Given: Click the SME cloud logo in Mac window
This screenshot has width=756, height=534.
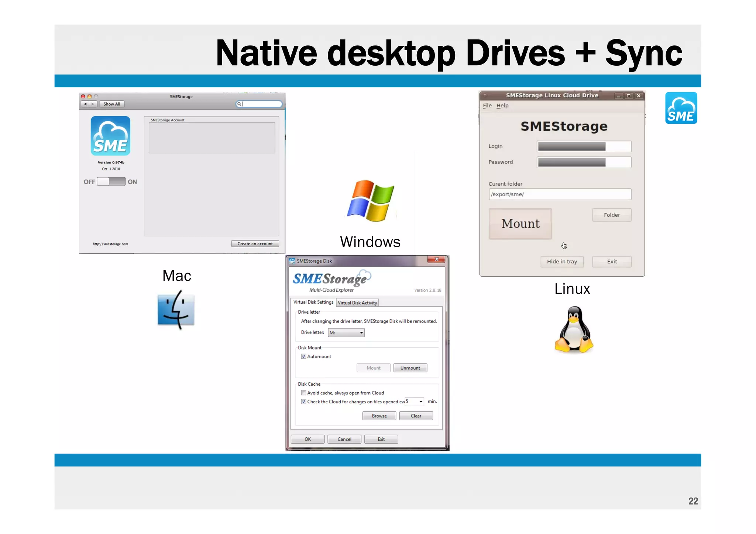Looking at the screenshot, I should click(110, 135).
